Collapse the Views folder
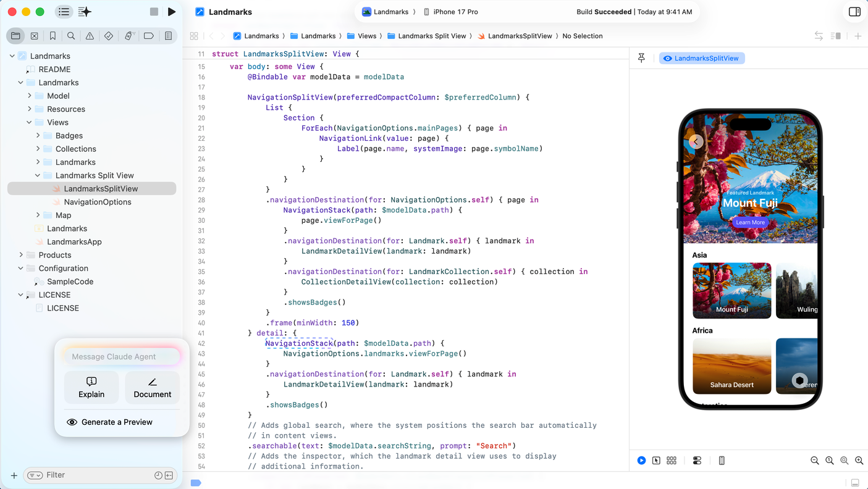The width and height of the screenshot is (868, 489). (28, 122)
